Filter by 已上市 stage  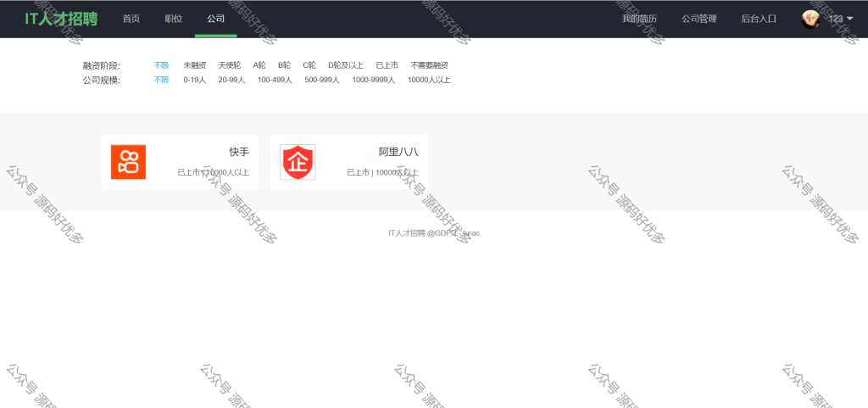(387, 65)
